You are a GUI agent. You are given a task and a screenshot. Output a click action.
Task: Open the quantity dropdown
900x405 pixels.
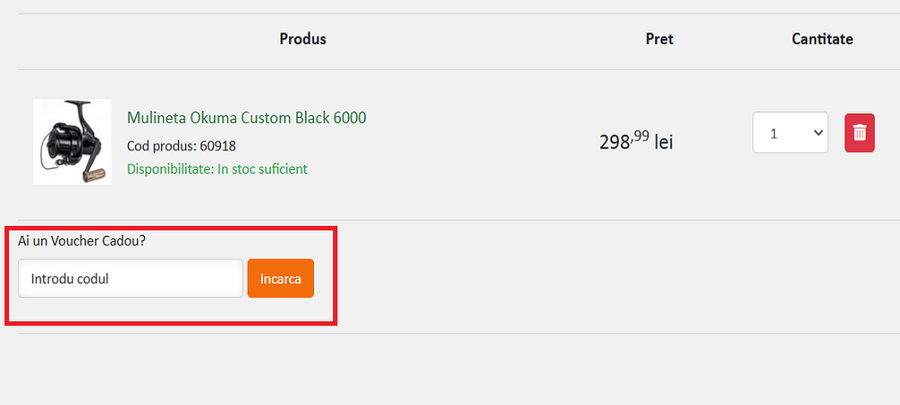tap(790, 133)
